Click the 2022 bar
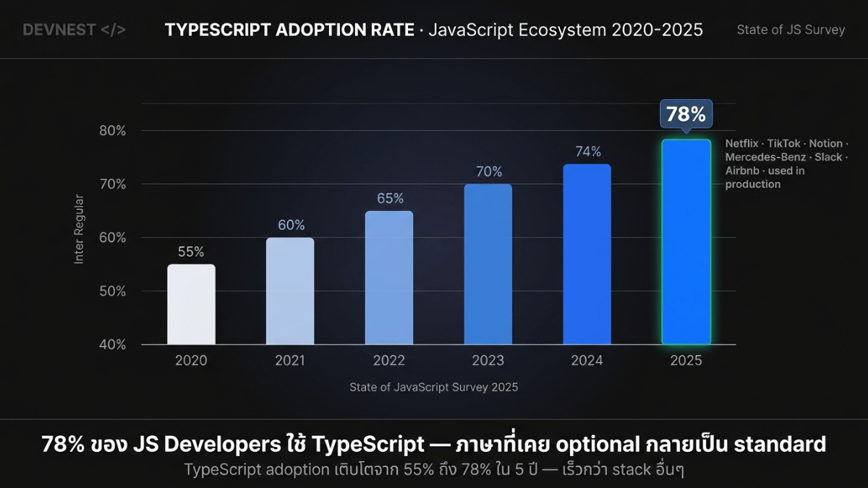This screenshot has height=488, width=868. [x=388, y=278]
